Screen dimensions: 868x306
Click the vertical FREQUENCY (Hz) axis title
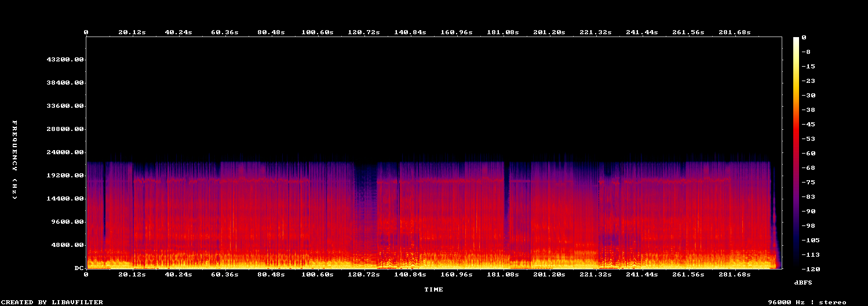point(15,160)
